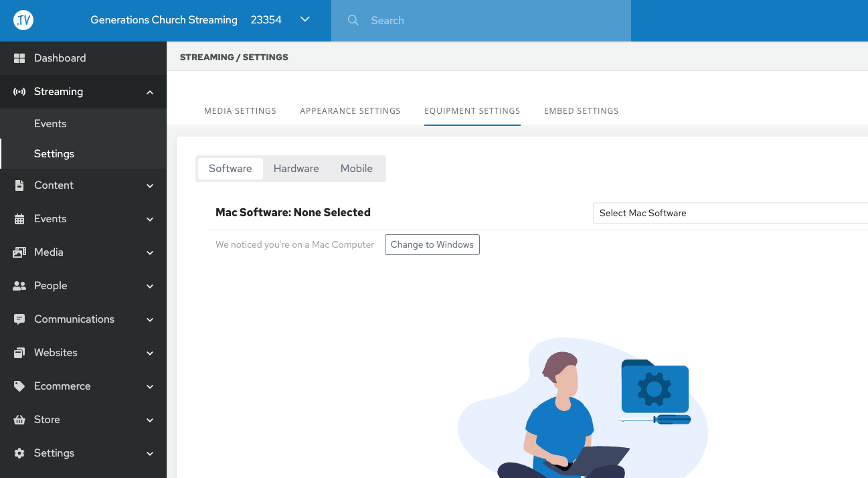Click the .TV logo icon
Screen dimensions: 868x478
pyautogui.click(x=23, y=20)
